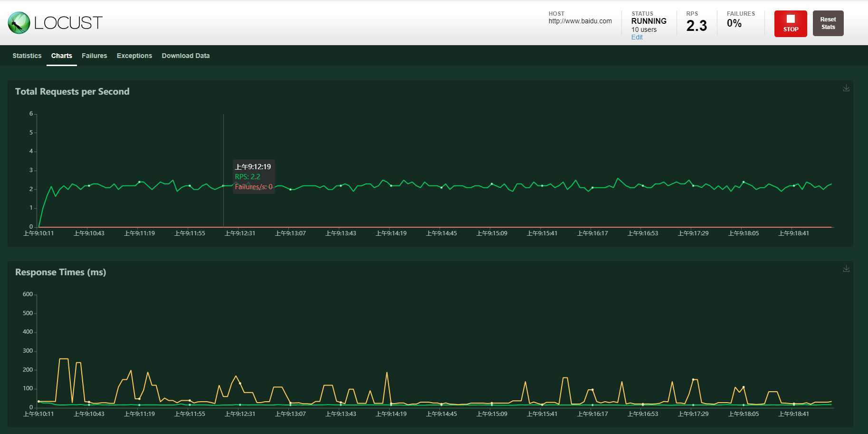Reset the test statistics

(x=828, y=23)
